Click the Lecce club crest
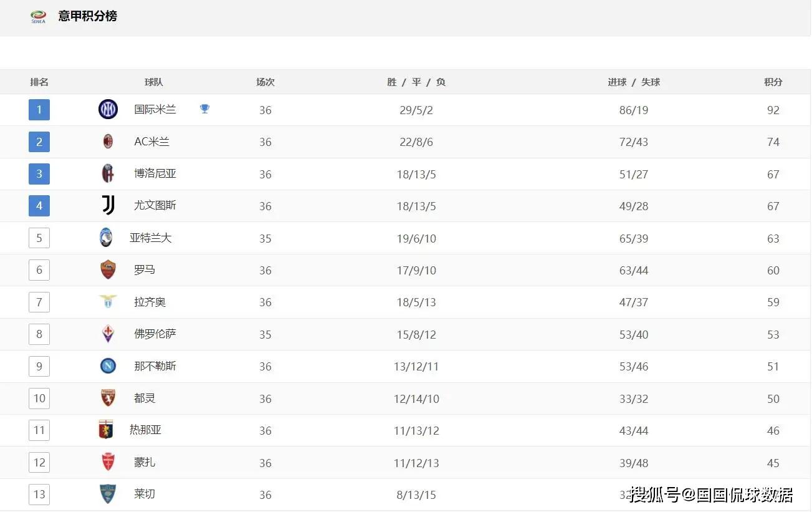812x512 pixels. coord(108,494)
